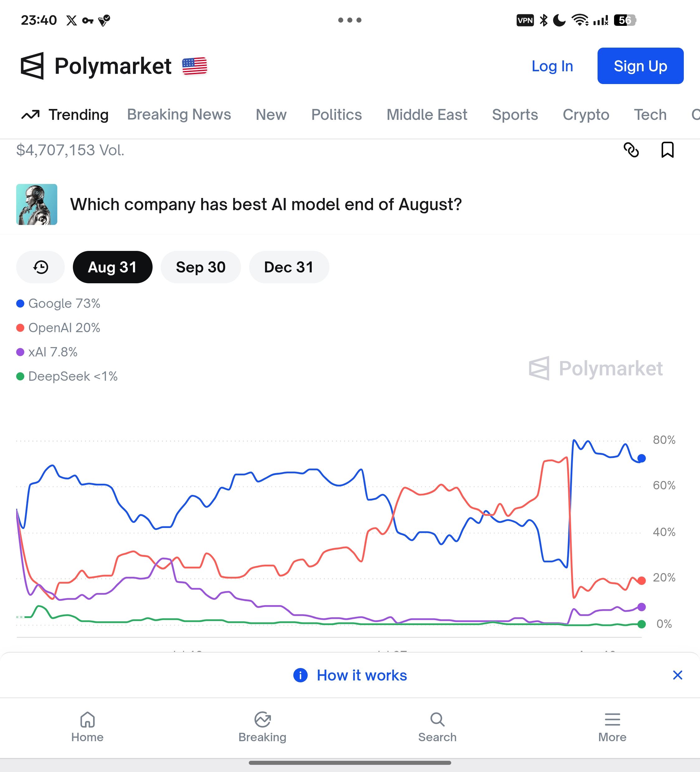Open the Polymarket logo home link
The image size is (700, 772).
96,66
